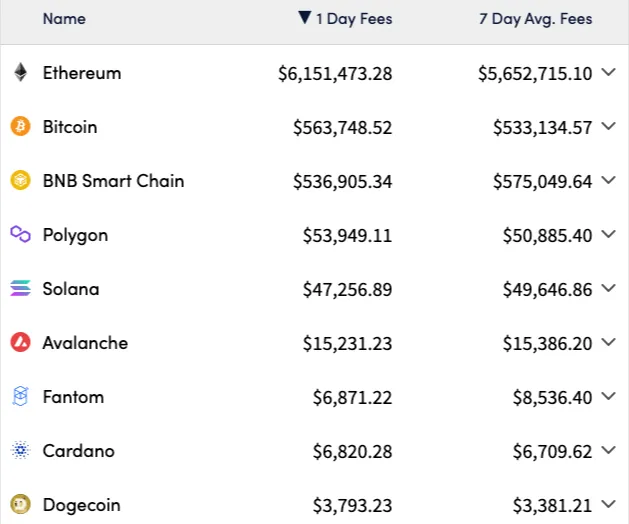Image resolution: width=629 pixels, height=524 pixels.
Task: Click the Solana striped logo icon
Action: [x=20, y=288]
